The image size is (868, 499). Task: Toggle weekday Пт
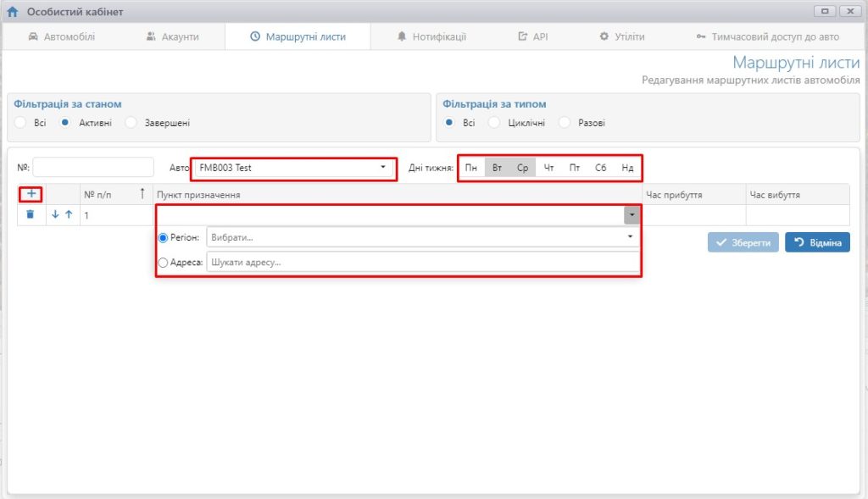(x=575, y=168)
